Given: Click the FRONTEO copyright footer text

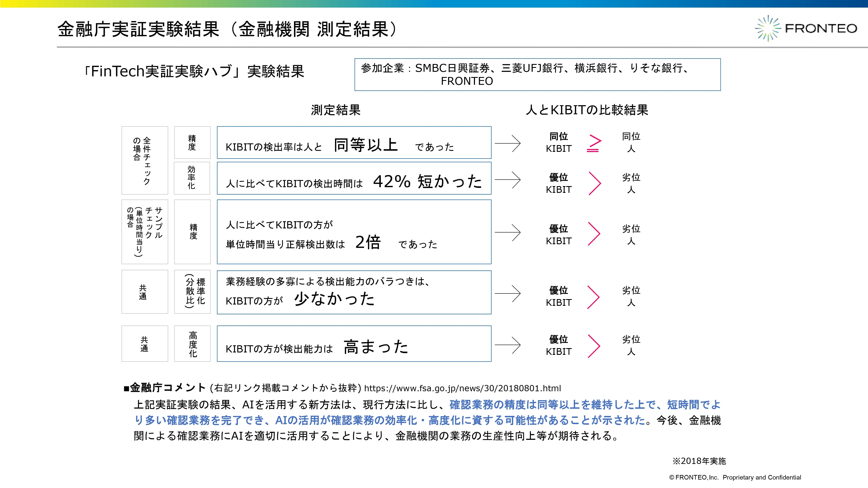Looking at the screenshot, I should (735, 478).
